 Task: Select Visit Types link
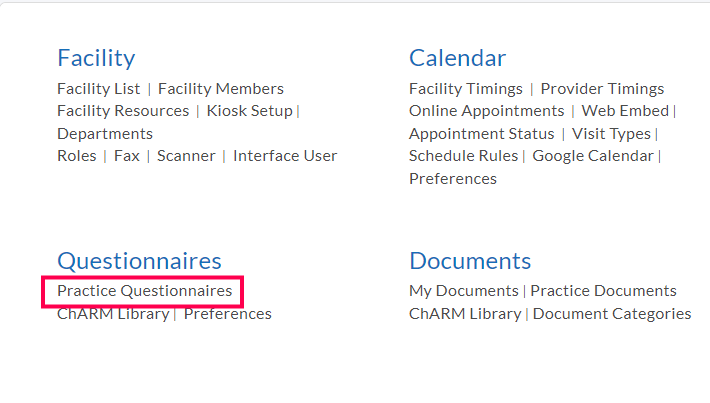pos(611,134)
